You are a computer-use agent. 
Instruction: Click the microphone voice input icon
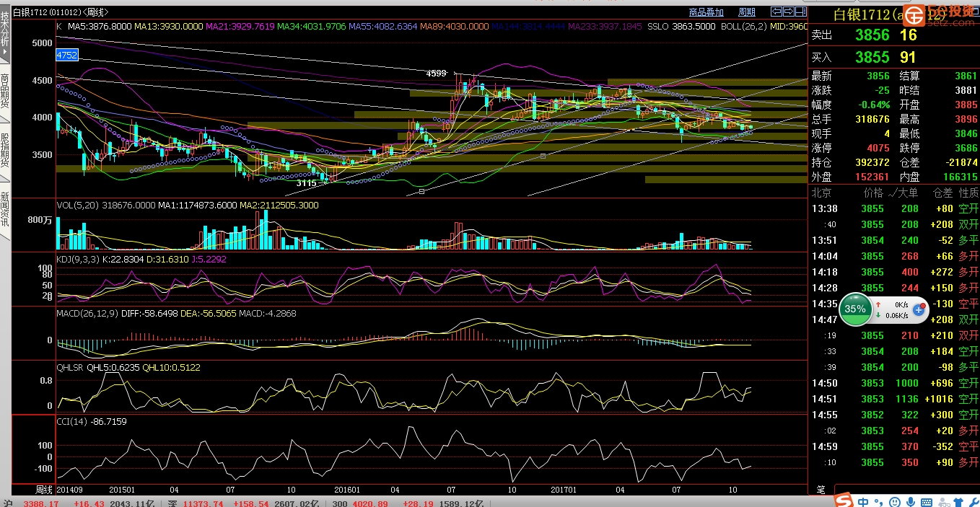tap(911, 501)
